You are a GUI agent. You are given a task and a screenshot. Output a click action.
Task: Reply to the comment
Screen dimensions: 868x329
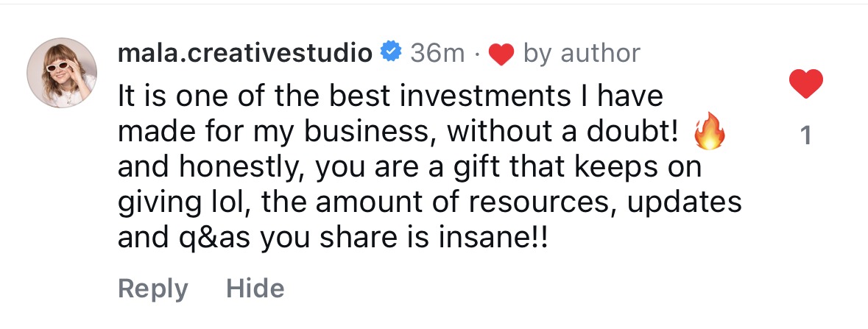tap(152, 289)
